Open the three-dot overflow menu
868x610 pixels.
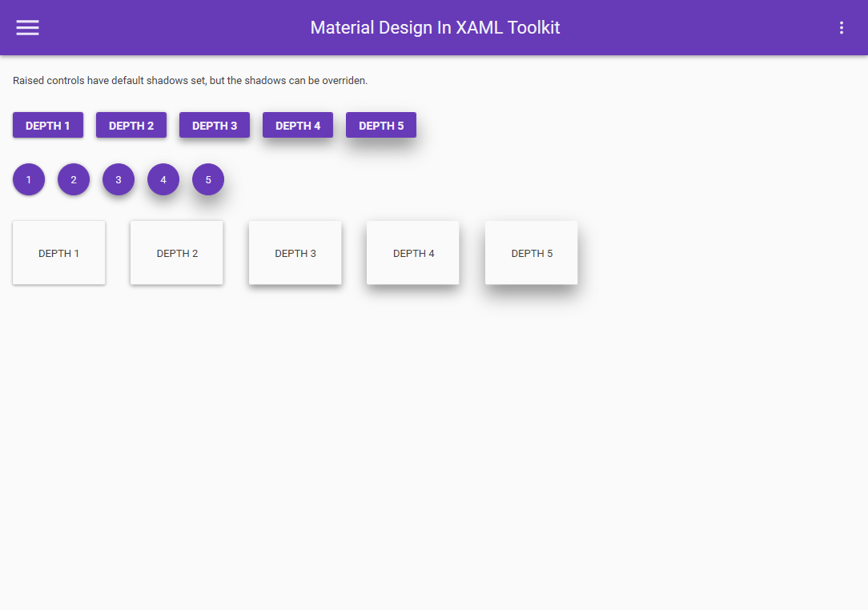coord(842,28)
